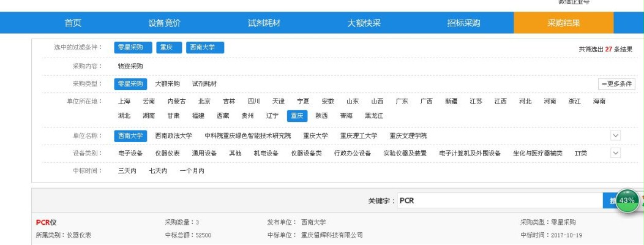Click the PCR keyword input field
Image resolution: width=644 pixels, height=245 pixels.
pos(498,200)
